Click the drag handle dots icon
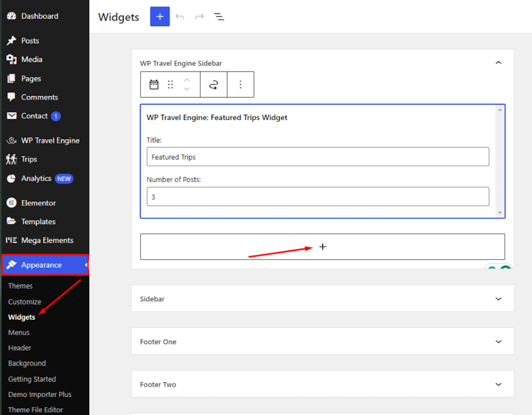 [x=170, y=85]
